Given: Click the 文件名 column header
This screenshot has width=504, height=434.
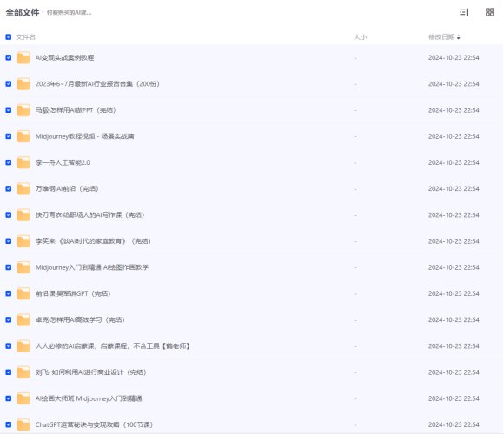Looking at the screenshot, I should pos(25,37).
